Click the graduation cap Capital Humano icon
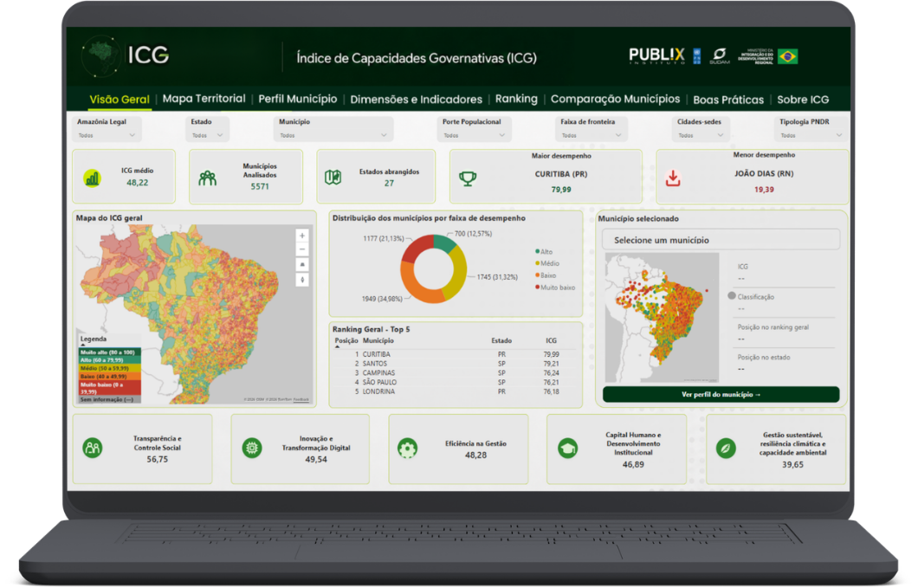The width and height of the screenshot is (918, 588). click(x=567, y=449)
